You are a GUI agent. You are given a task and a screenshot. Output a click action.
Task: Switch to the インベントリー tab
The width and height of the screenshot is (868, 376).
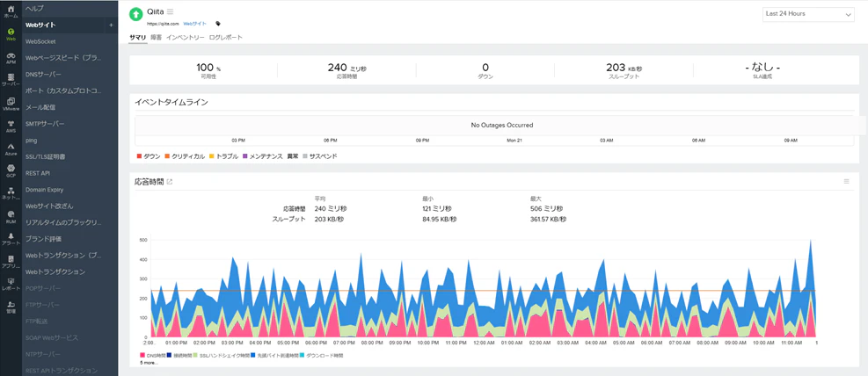tap(186, 38)
